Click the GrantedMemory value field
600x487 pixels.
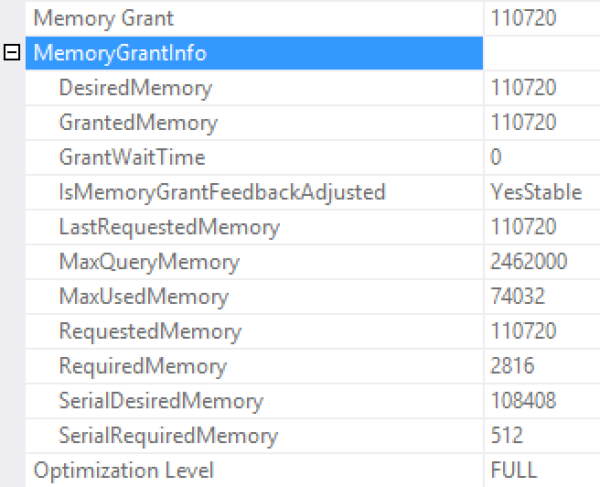[523, 123]
